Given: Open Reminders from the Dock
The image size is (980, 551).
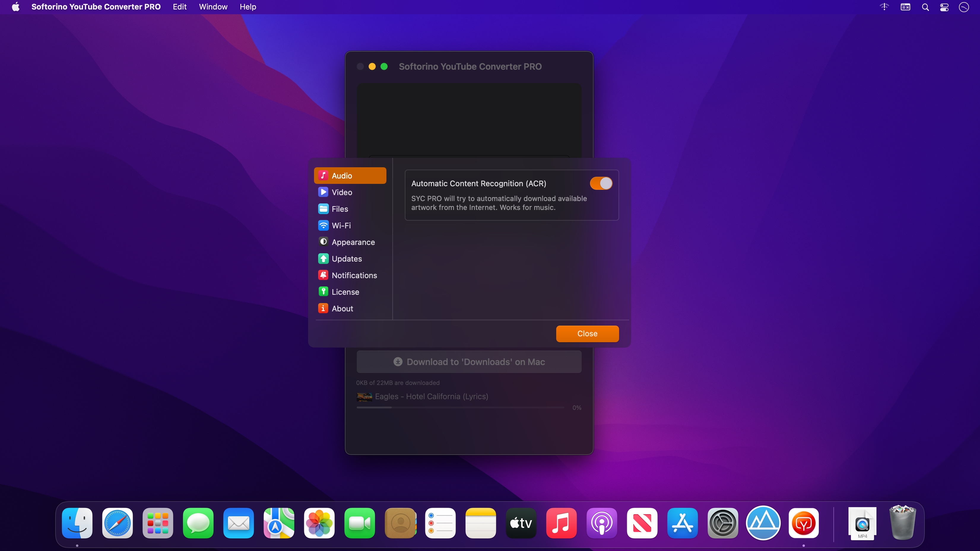Looking at the screenshot, I should click(440, 523).
